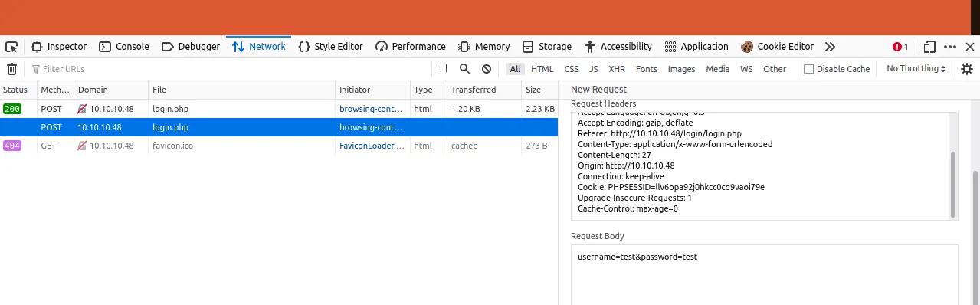
Task: Click the Cookie PHPSESSID header line
Action: pyautogui.click(x=671, y=187)
